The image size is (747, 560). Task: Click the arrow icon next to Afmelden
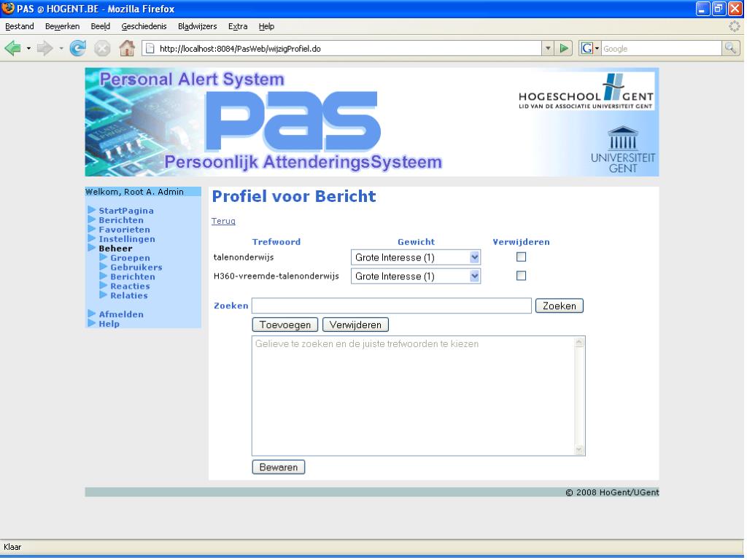tap(92, 314)
